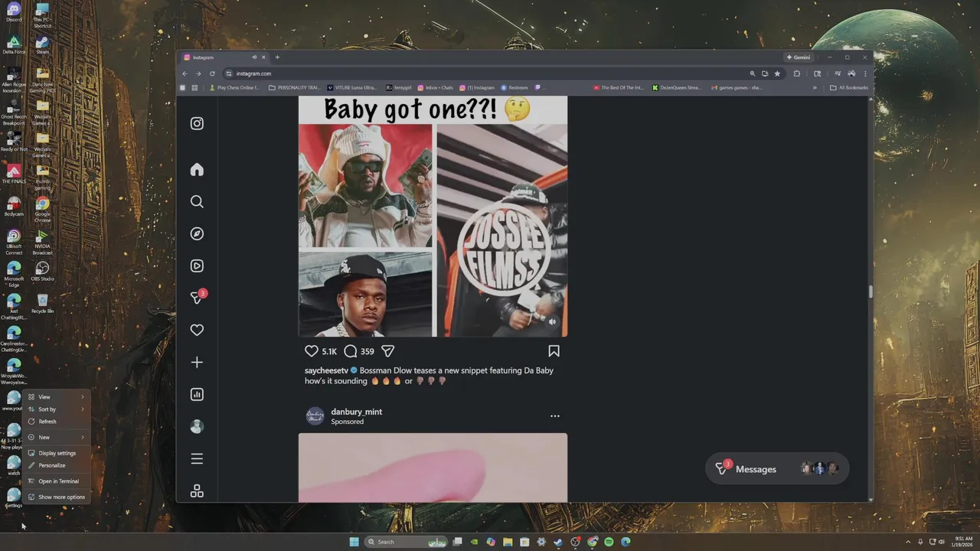Open the danbury_mint profile link
Image resolution: width=980 pixels, height=551 pixels.
coord(357,412)
